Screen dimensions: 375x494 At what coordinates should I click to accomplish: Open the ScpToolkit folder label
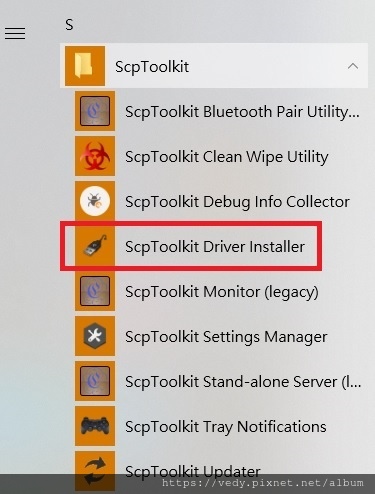click(152, 67)
